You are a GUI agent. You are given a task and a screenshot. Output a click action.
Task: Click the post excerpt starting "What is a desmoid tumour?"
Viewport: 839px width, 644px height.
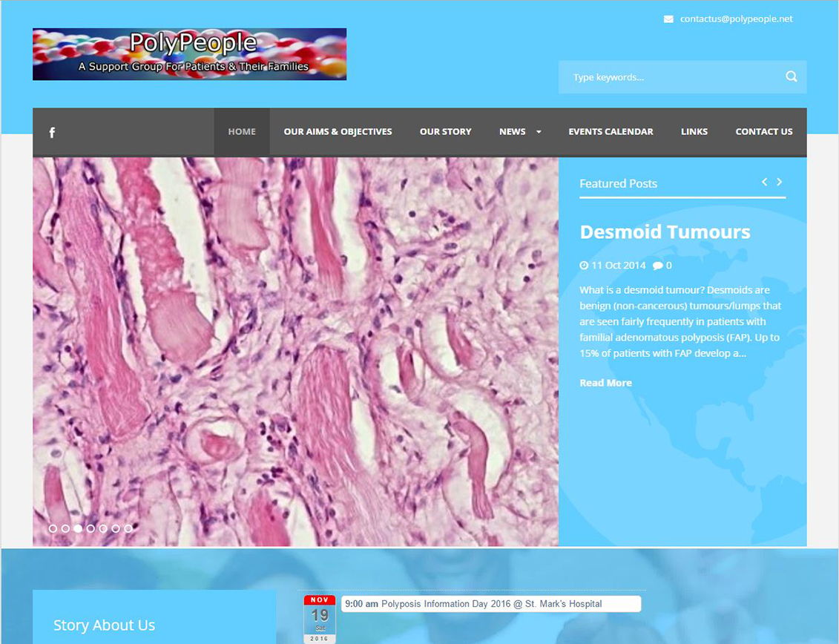[x=680, y=322]
